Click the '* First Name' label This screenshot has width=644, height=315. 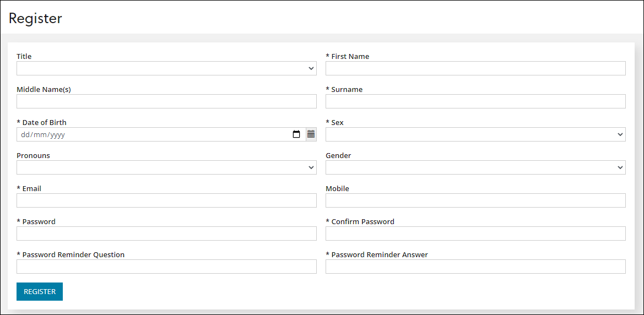348,57
